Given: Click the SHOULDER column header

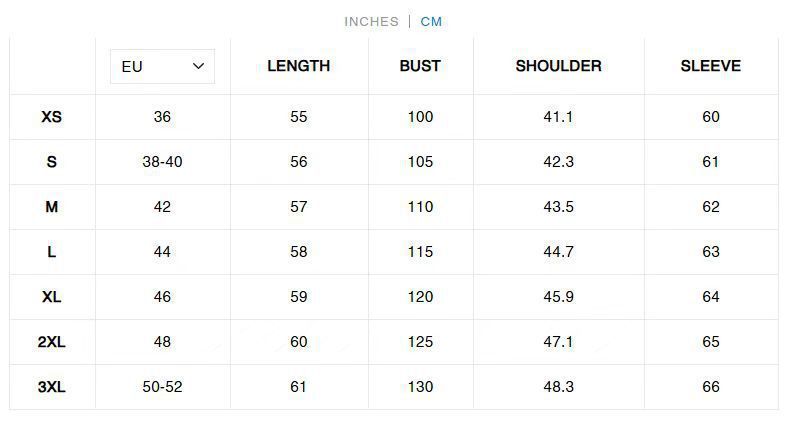Looking at the screenshot, I should [x=558, y=66].
